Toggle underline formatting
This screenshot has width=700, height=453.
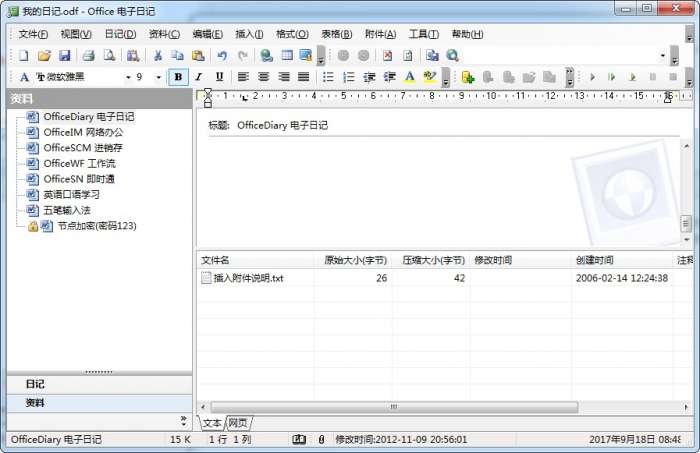[219, 77]
